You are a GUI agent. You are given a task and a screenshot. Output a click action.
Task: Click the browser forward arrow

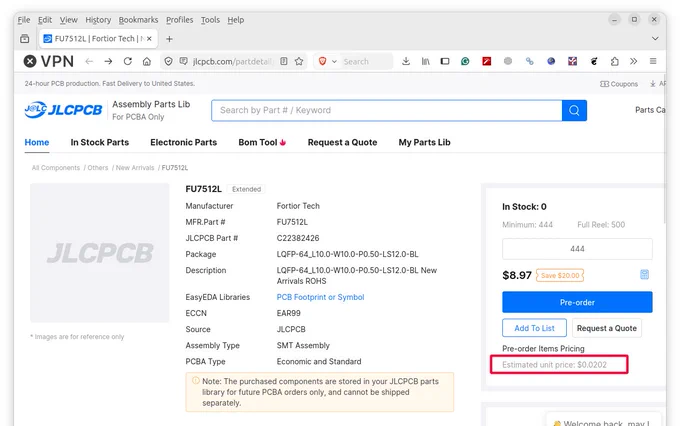pos(108,62)
